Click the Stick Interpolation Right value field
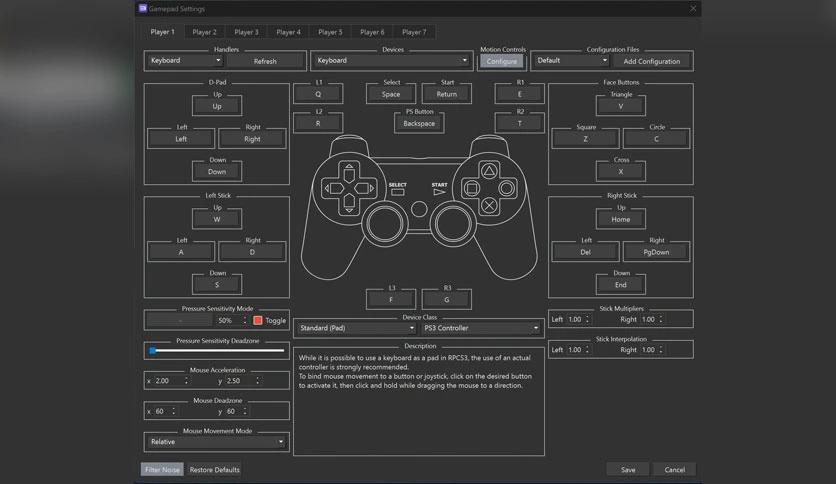836x484 pixels. point(652,350)
